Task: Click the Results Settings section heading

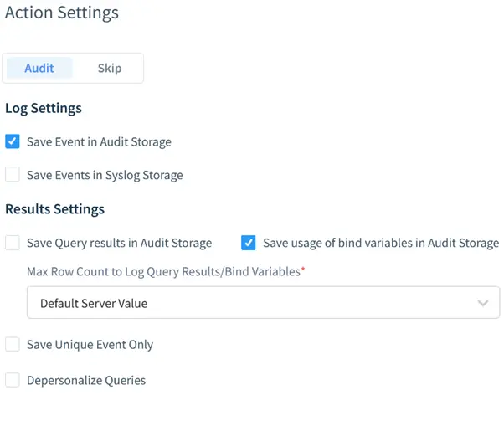Action: click(54, 208)
